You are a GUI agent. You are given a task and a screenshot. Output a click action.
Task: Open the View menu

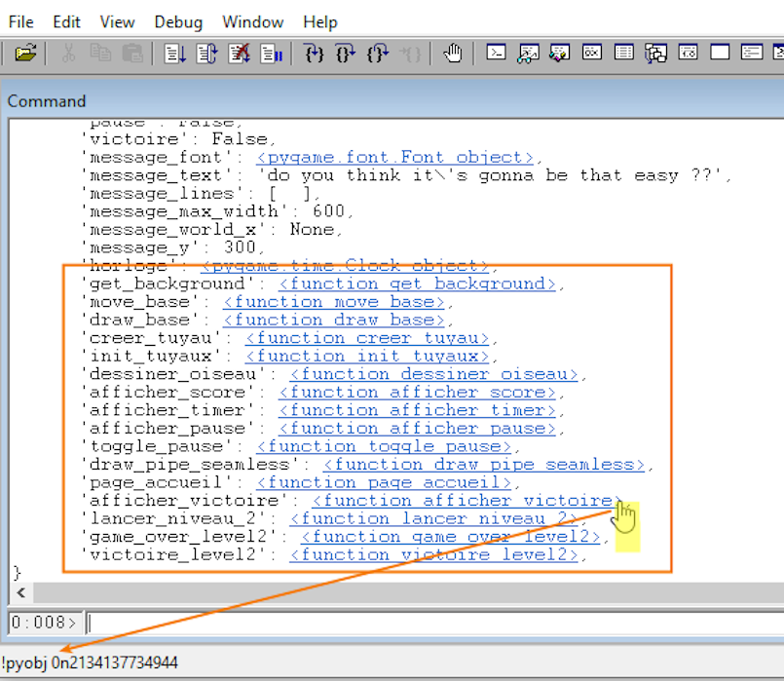pyautogui.click(x=117, y=21)
